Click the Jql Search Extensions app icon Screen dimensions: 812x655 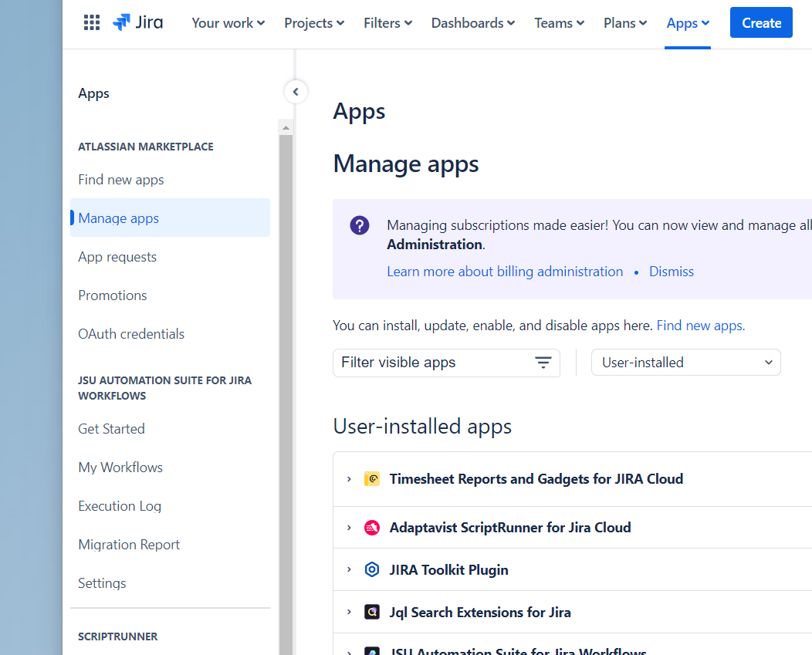click(x=372, y=613)
